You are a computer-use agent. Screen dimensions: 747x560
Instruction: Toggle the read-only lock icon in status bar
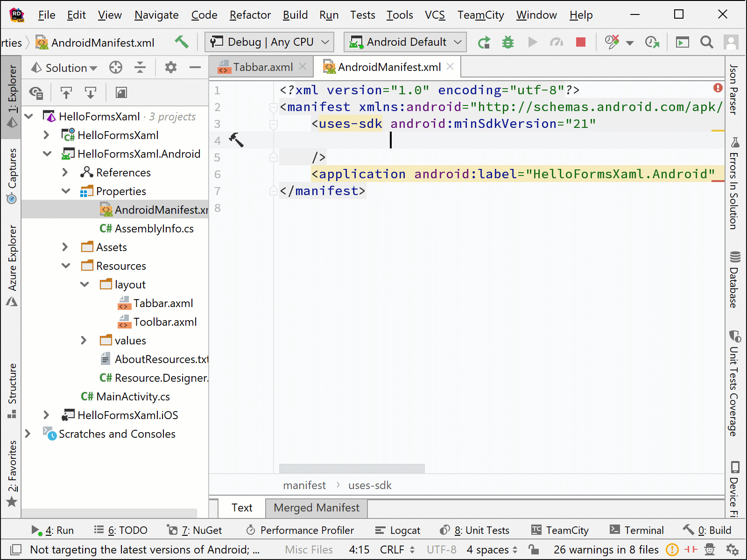pos(533,549)
